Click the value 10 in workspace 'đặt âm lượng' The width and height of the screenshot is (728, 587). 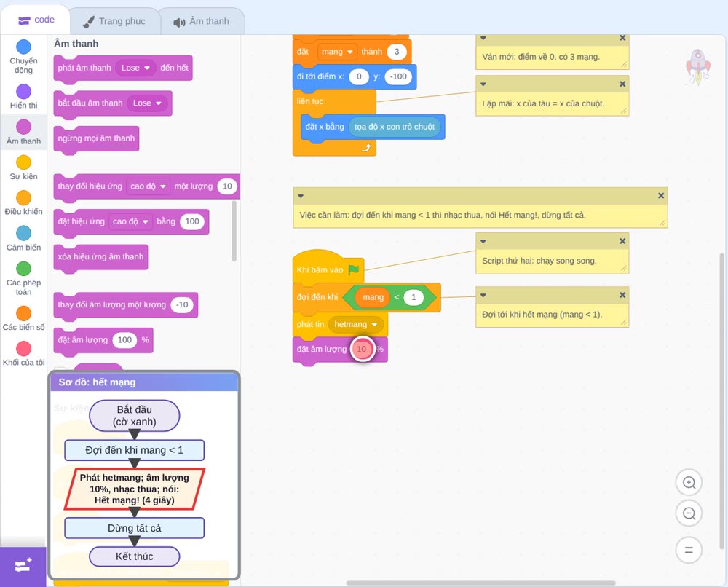(x=362, y=349)
